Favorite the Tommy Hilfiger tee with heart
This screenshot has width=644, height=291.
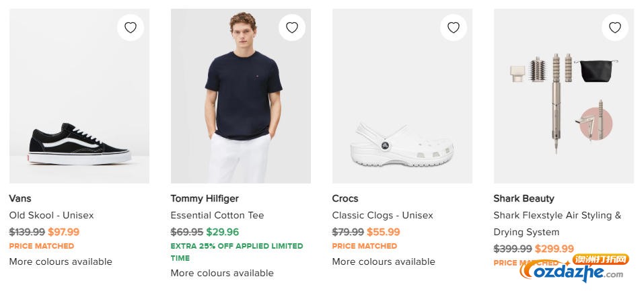[292, 28]
